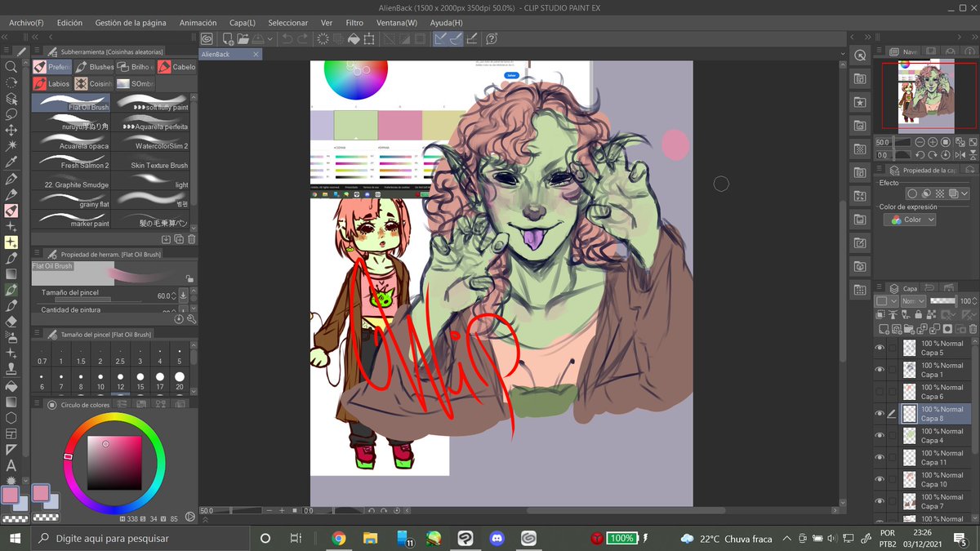Hide layer Capa 7
980x551 pixels.
[880, 501]
